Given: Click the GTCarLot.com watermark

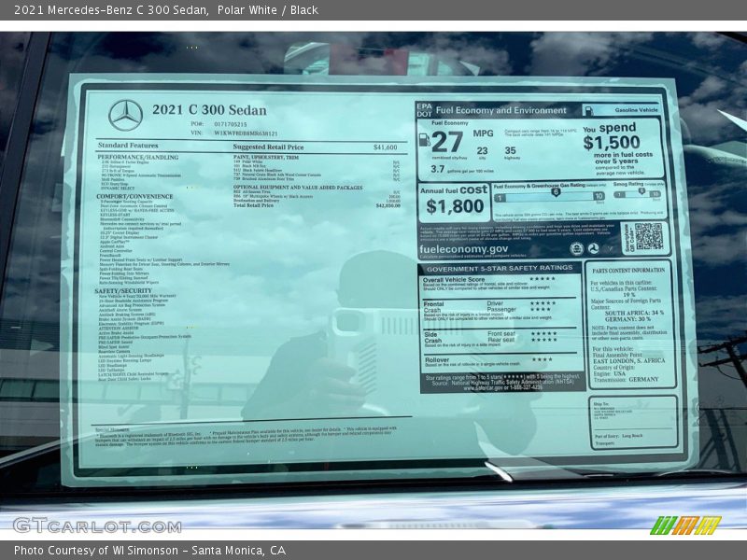Looking at the screenshot, I should coord(97,525).
